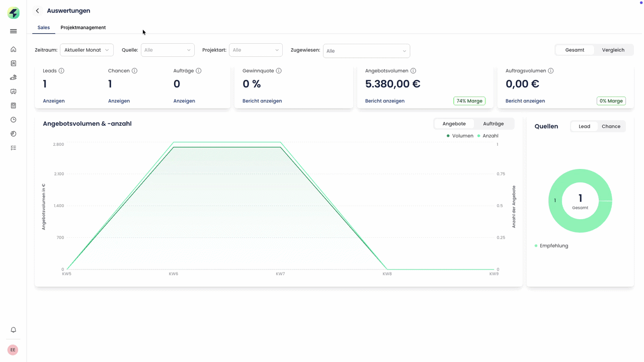The height and width of the screenshot is (362, 644).
Task: Toggle the Anzahl legend series
Action: (x=488, y=136)
